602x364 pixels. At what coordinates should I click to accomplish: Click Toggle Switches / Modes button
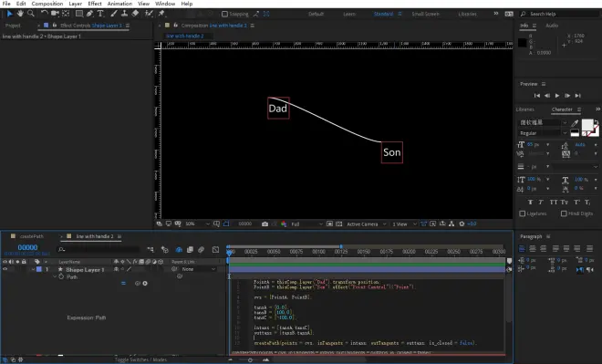pyautogui.click(x=140, y=359)
